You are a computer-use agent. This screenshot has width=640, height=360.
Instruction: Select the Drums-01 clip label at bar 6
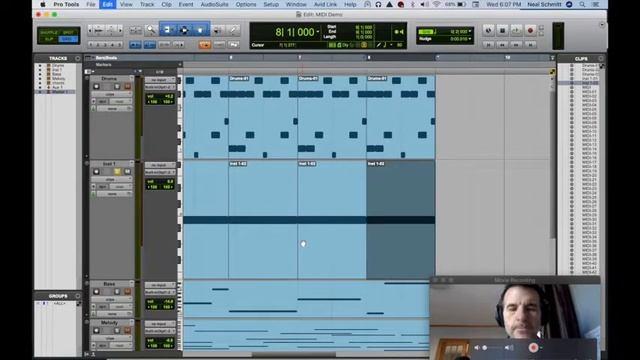tap(239, 78)
